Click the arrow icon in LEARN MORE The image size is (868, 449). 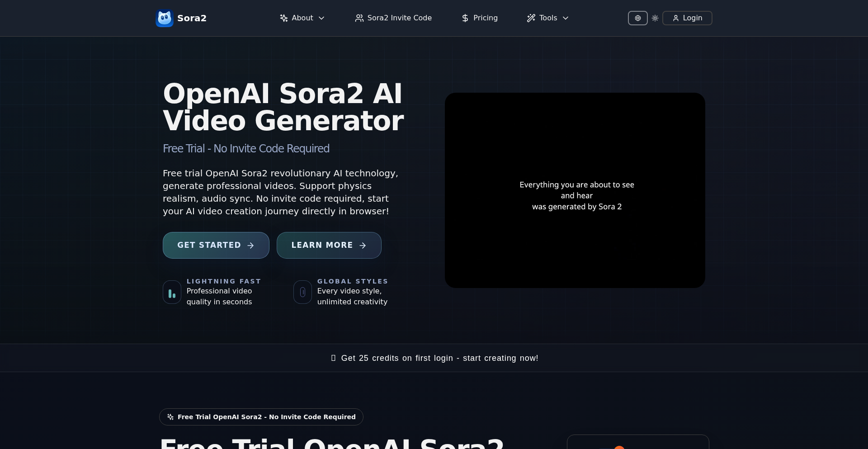click(x=363, y=245)
